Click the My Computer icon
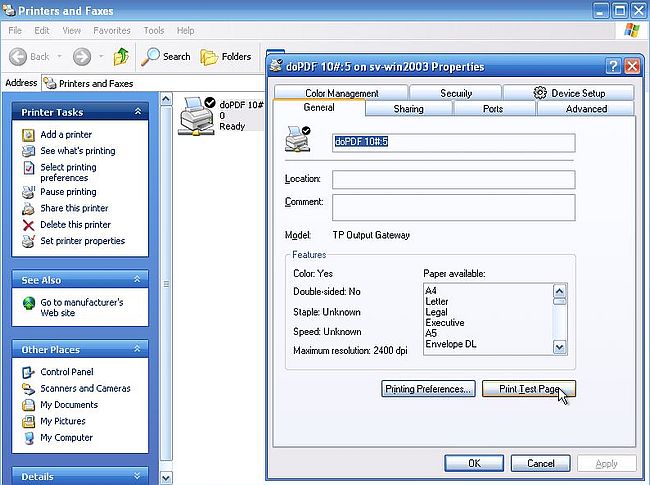This screenshot has width=650, height=485. click(x=29, y=438)
